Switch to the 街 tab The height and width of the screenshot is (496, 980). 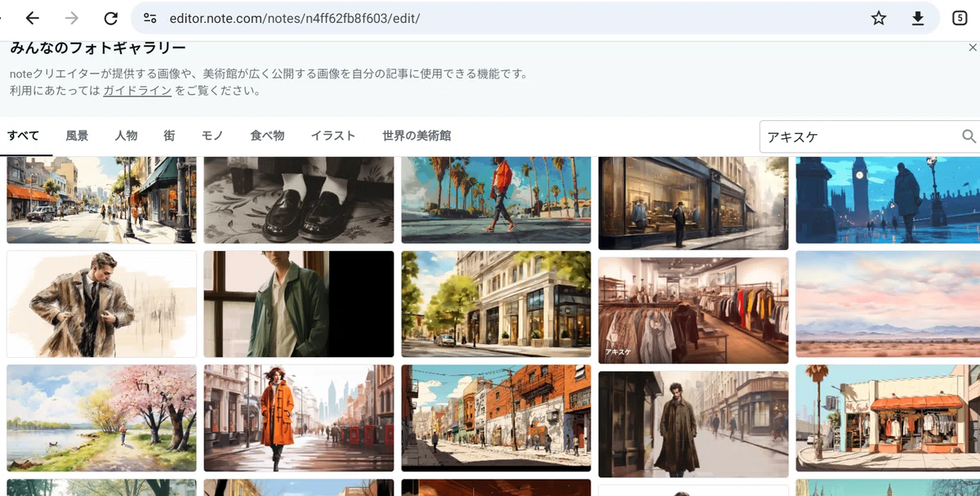pos(169,136)
